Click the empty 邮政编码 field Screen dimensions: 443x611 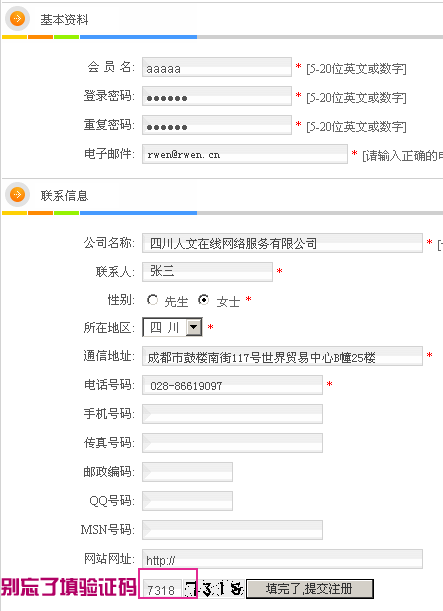click(x=187, y=472)
